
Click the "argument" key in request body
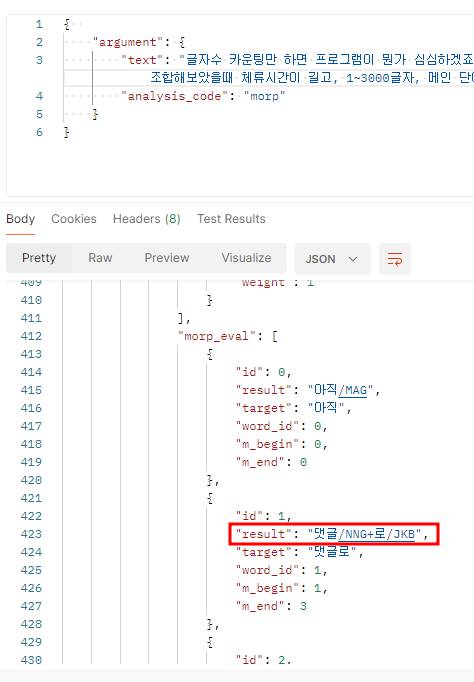pyautogui.click(x=127, y=42)
